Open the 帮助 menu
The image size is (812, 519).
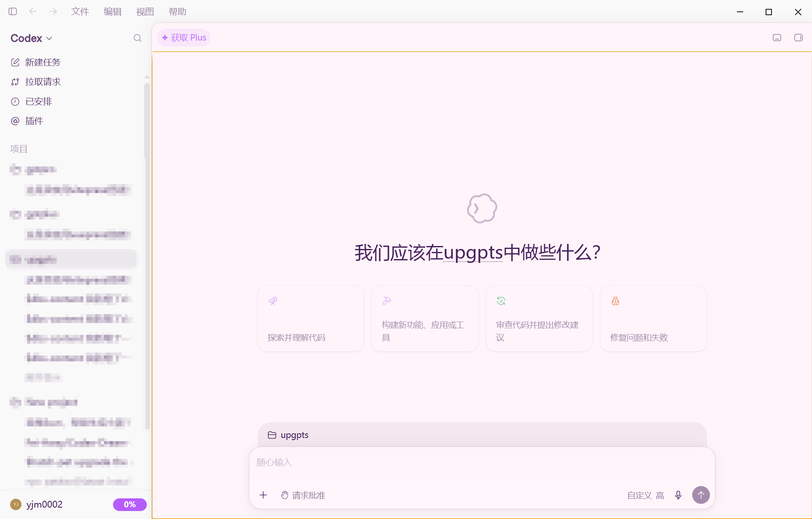pyautogui.click(x=178, y=11)
